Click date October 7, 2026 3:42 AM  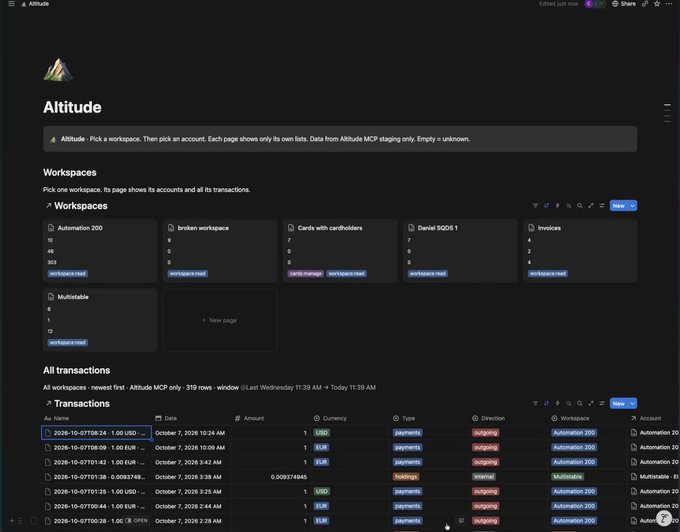pyautogui.click(x=188, y=462)
